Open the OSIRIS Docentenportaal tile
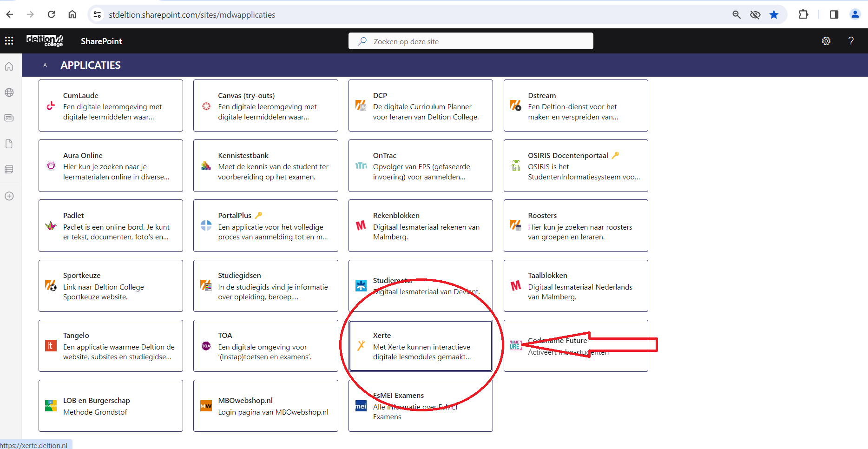The width and height of the screenshot is (868, 449). [575, 166]
